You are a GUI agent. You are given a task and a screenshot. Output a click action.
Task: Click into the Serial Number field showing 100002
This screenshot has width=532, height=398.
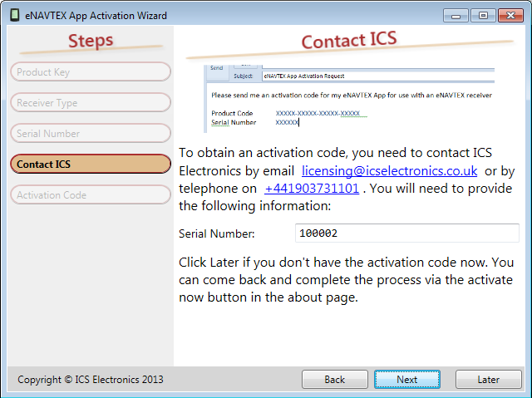(x=406, y=233)
